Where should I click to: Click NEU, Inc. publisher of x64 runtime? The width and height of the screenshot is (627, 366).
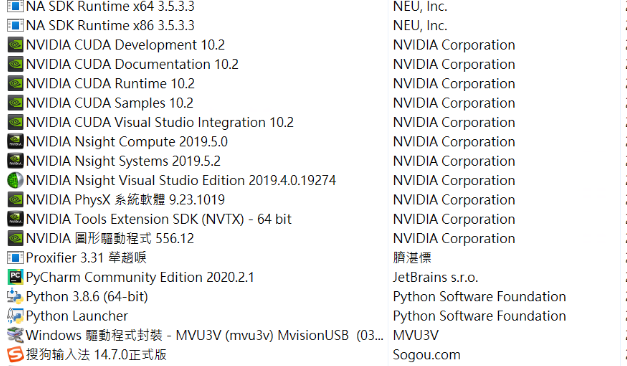pyautogui.click(x=420, y=6)
